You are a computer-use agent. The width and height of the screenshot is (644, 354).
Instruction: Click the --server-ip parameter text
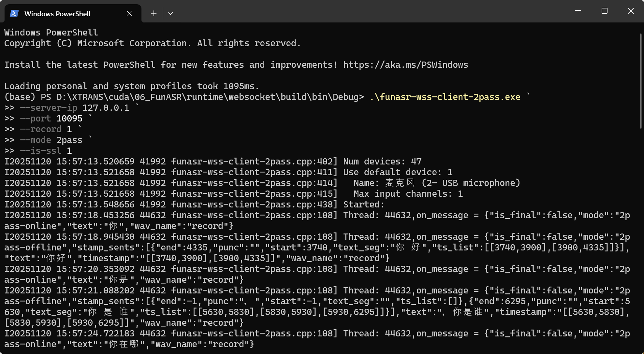click(49, 108)
